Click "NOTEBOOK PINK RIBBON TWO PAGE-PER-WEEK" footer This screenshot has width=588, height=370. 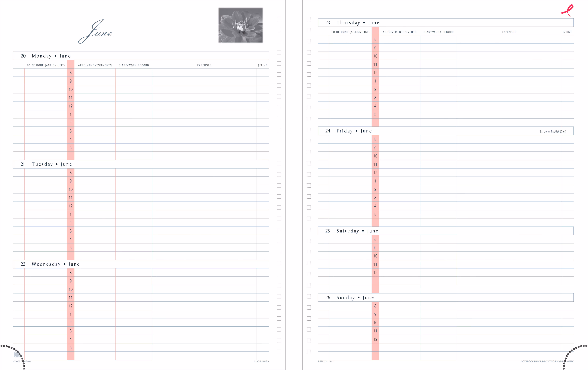pos(547,361)
